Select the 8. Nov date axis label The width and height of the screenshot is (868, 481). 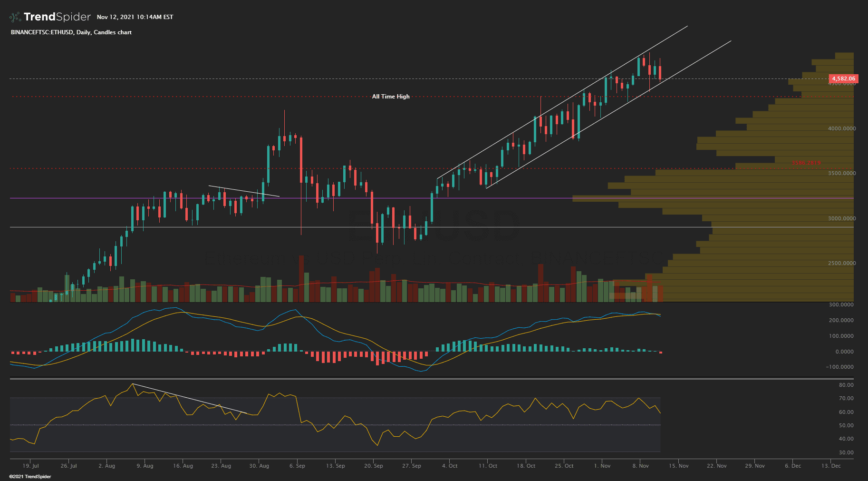pyautogui.click(x=640, y=466)
